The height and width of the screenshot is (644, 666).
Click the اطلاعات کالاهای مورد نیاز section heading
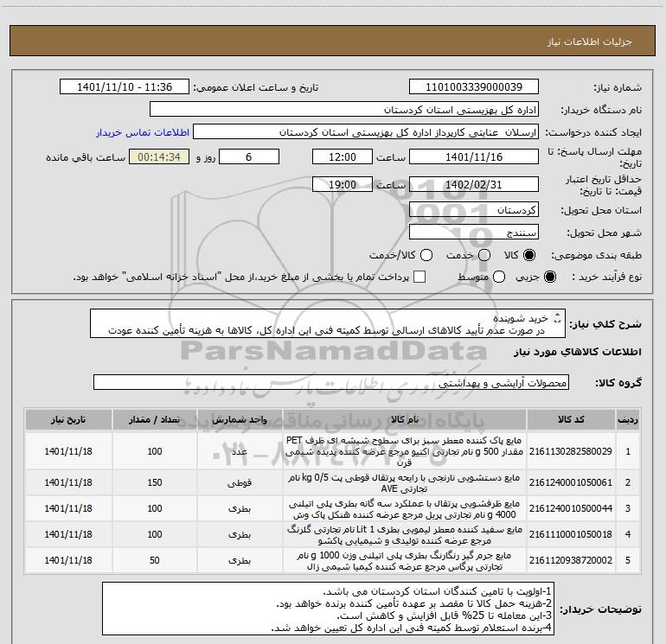pyautogui.click(x=577, y=352)
